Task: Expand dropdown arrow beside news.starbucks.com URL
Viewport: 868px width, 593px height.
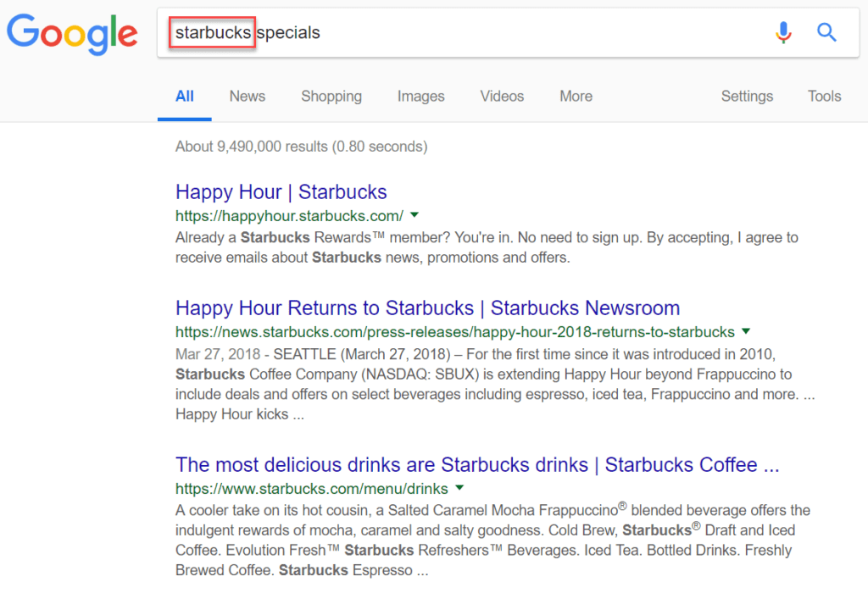Action: tap(746, 330)
